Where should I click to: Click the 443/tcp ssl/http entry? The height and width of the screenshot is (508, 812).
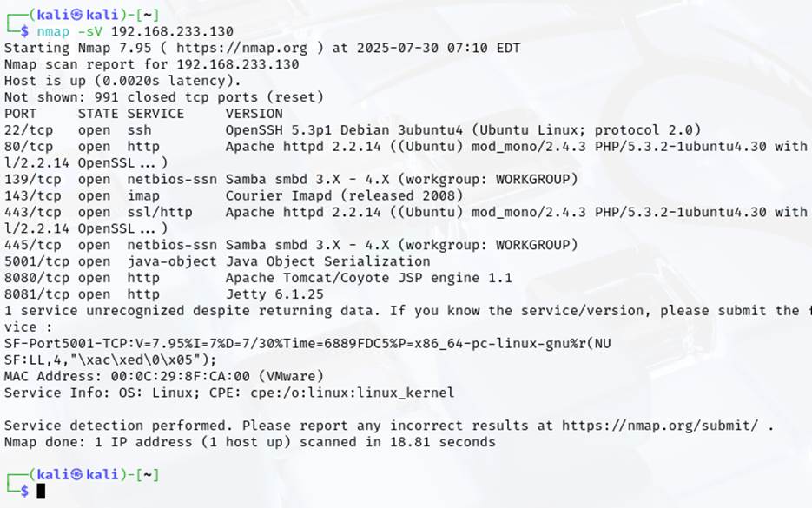click(x=98, y=212)
